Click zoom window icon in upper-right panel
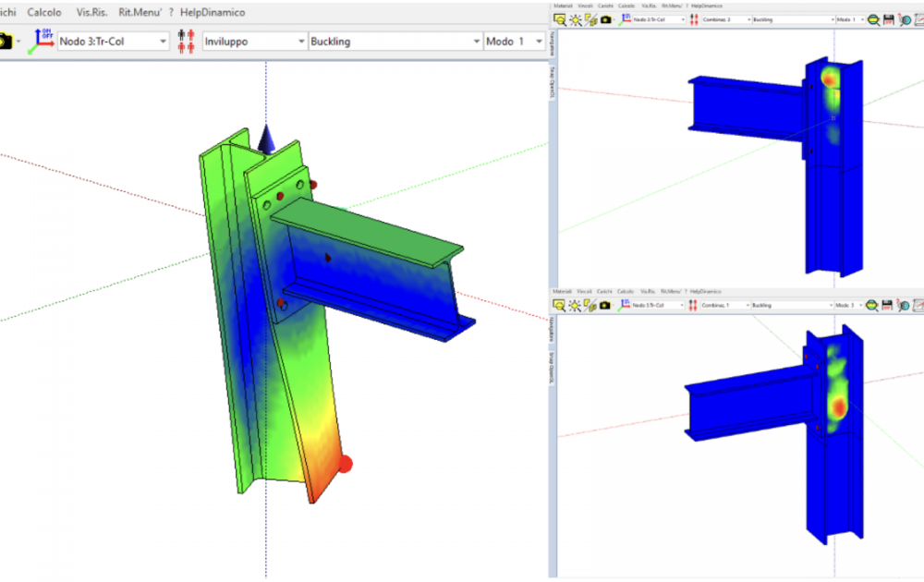This screenshot has width=924, height=582. click(560, 19)
